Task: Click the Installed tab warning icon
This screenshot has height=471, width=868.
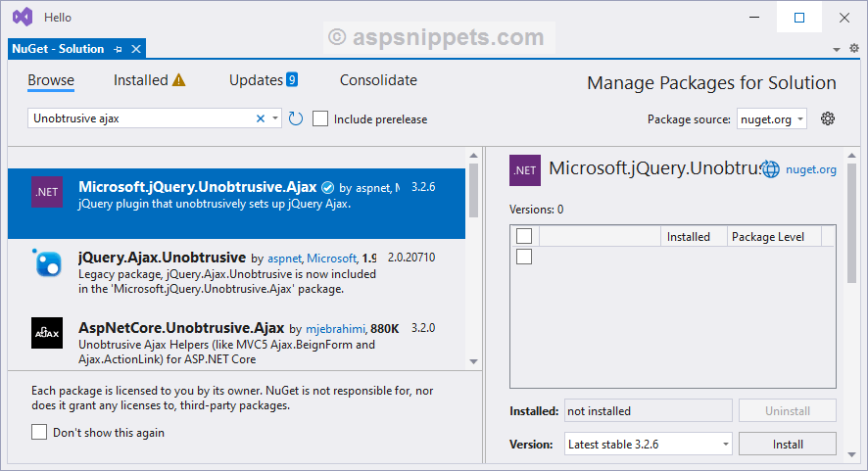Action: click(x=179, y=80)
